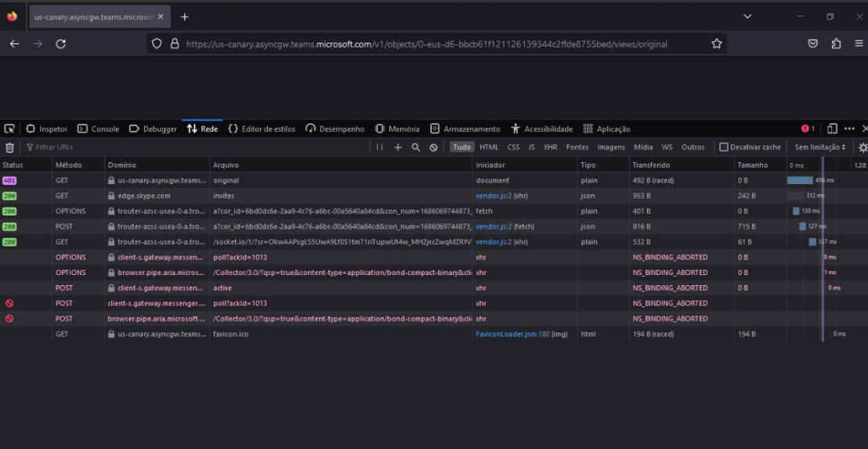Open network search magnifier
This screenshot has width=868, height=449.
pyautogui.click(x=416, y=147)
